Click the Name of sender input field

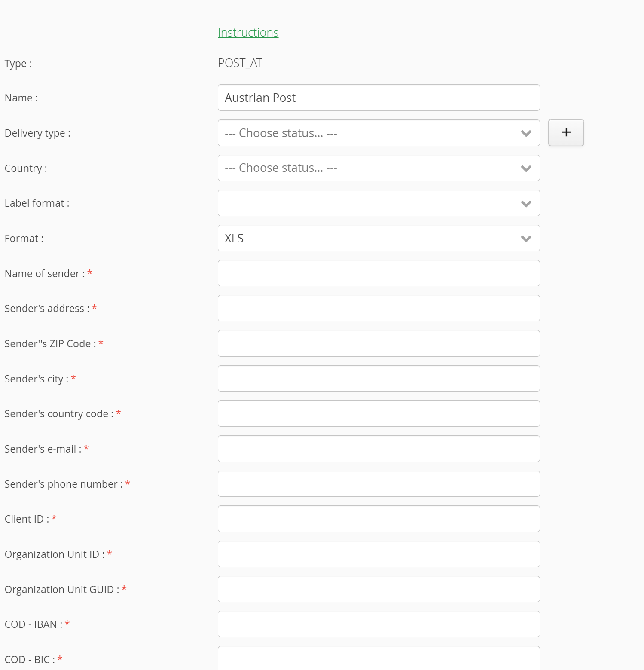(378, 273)
